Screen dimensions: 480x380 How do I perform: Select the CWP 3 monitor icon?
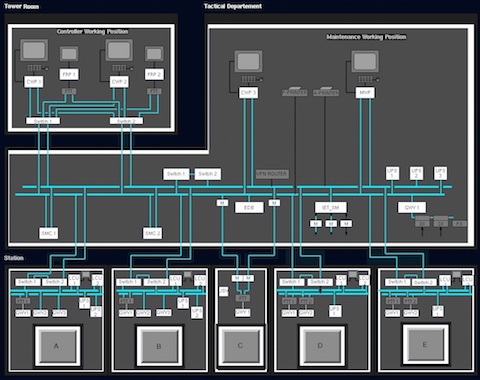click(x=248, y=61)
